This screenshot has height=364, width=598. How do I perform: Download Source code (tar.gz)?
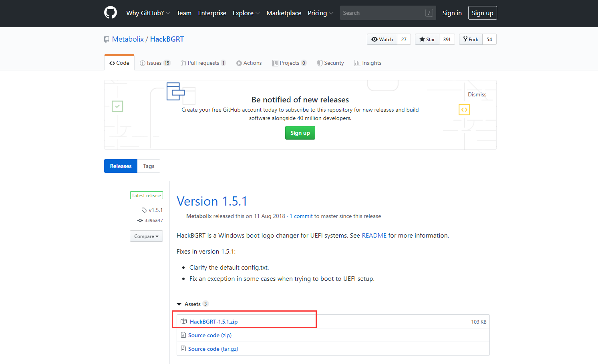(213, 349)
